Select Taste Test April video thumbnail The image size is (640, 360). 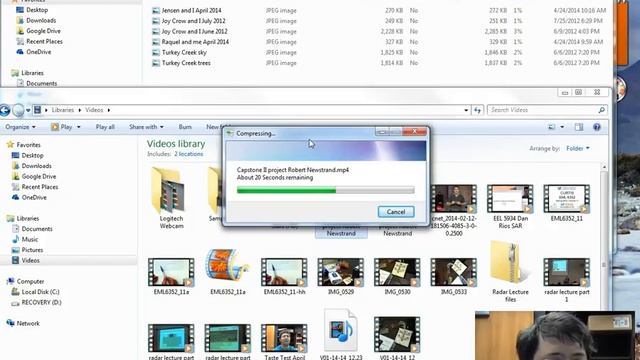coord(284,338)
